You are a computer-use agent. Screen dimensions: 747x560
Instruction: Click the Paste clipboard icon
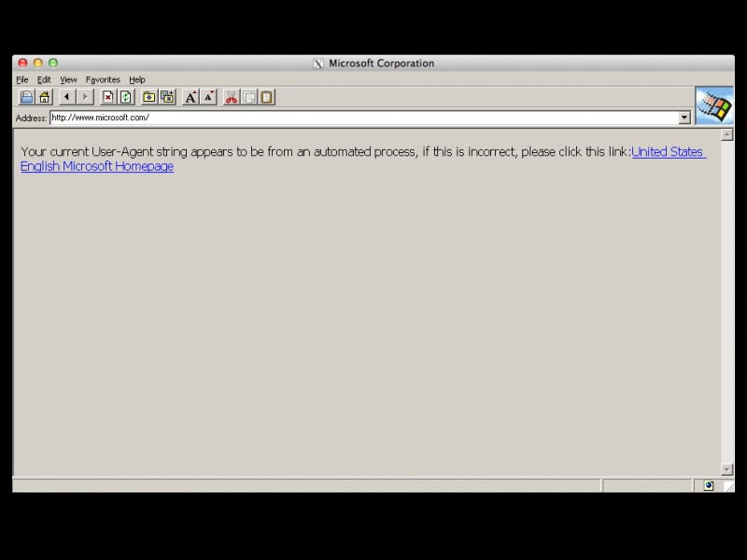pos(267,97)
